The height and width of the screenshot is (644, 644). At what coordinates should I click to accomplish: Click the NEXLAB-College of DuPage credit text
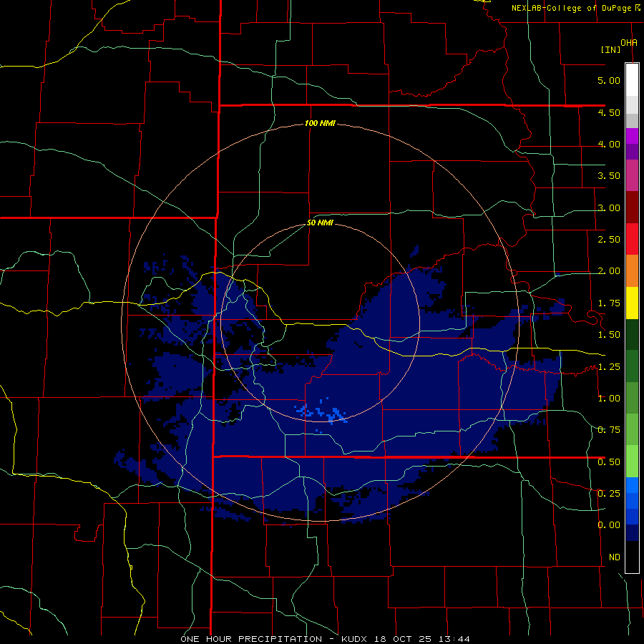[x=571, y=8]
